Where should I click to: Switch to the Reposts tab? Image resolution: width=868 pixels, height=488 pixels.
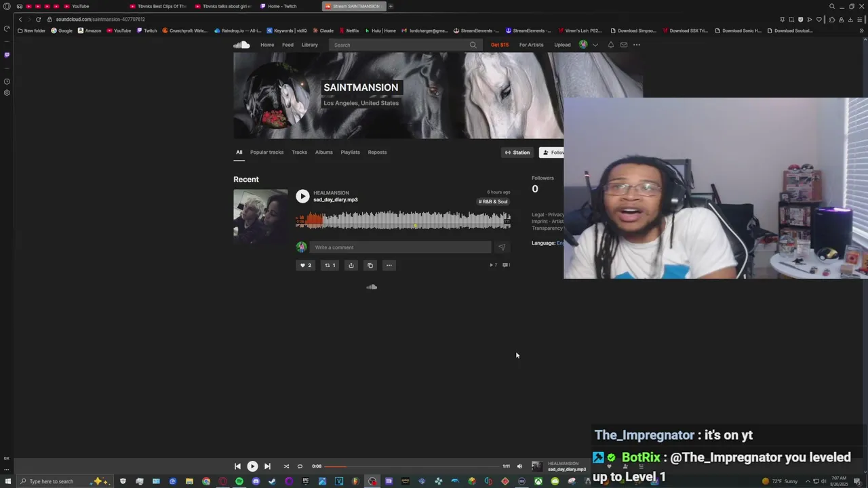coord(377,152)
